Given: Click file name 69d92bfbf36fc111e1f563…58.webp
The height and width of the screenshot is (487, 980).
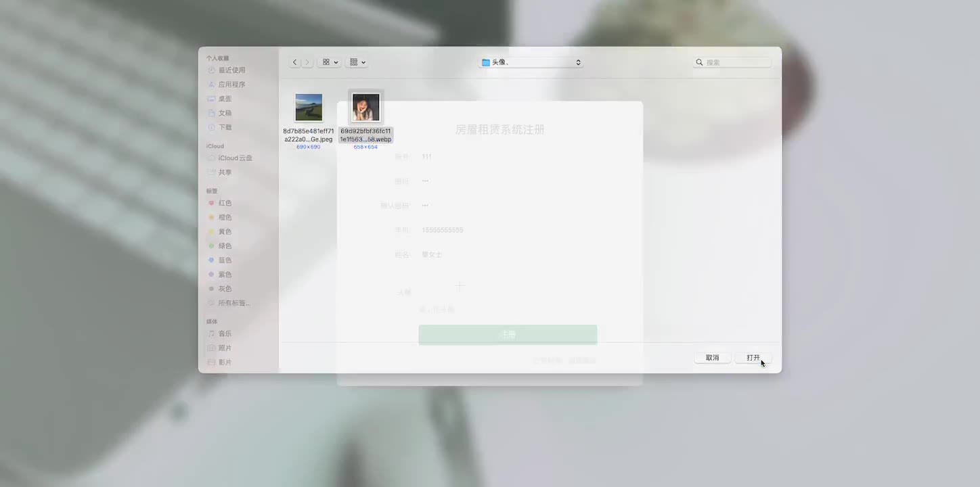Looking at the screenshot, I should click(365, 135).
